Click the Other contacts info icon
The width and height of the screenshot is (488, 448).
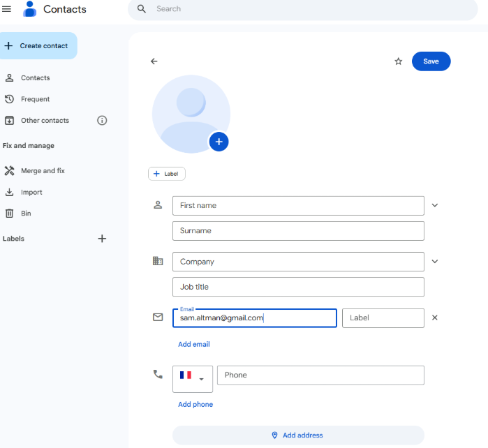pos(102,121)
